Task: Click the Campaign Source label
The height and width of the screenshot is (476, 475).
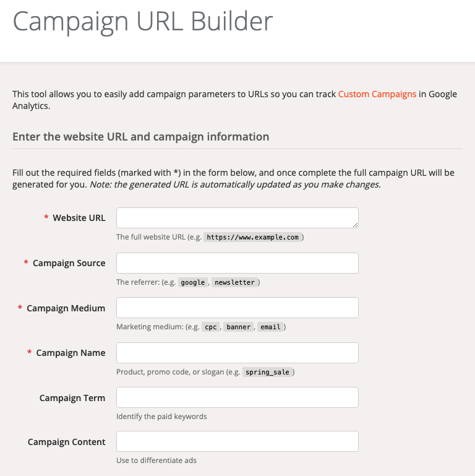Action: pyautogui.click(x=69, y=263)
